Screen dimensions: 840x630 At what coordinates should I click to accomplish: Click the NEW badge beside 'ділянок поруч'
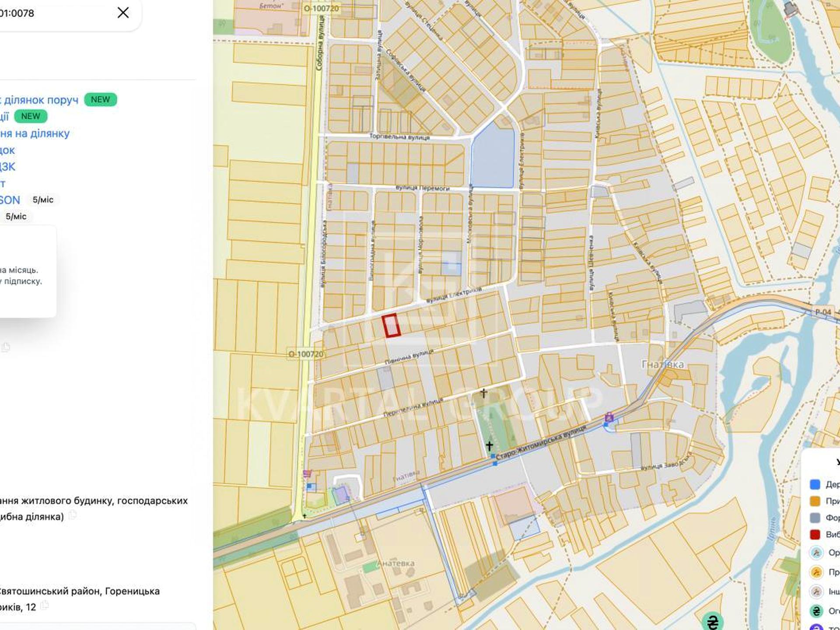(100, 99)
